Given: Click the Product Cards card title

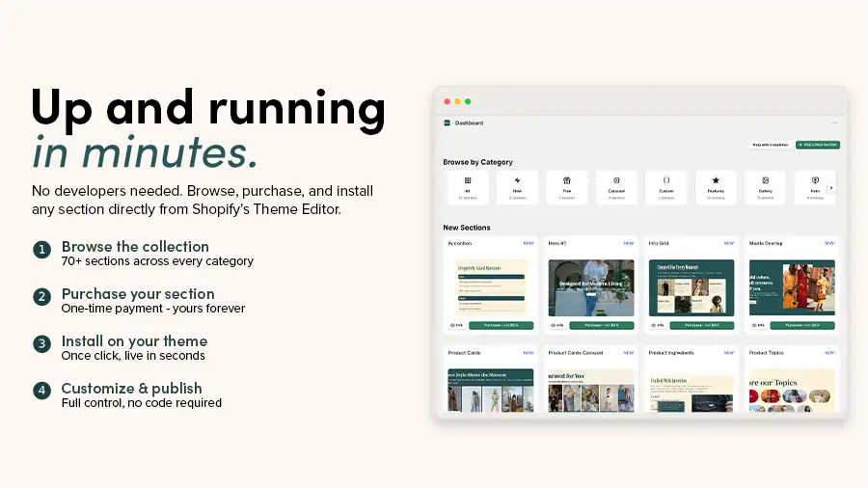Looking at the screenshot, I should point(465,353).
